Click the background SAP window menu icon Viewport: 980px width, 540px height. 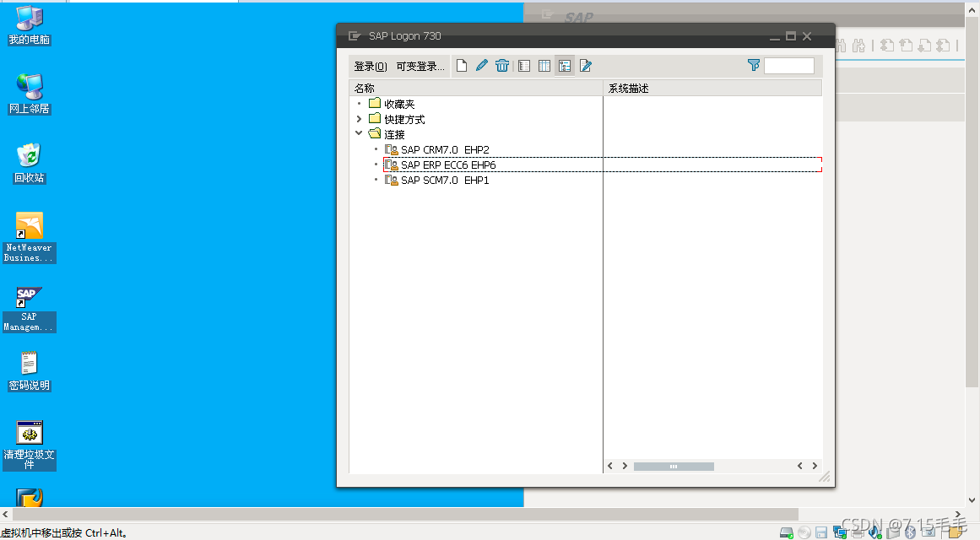tap(548, 14)
